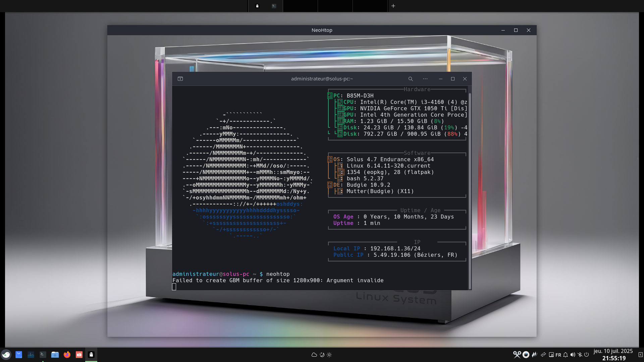The height and width of the screenshot is (362, 644).
Task: Select the NeoHtop ghost icon in taskbar
Action: coord(91,355)
